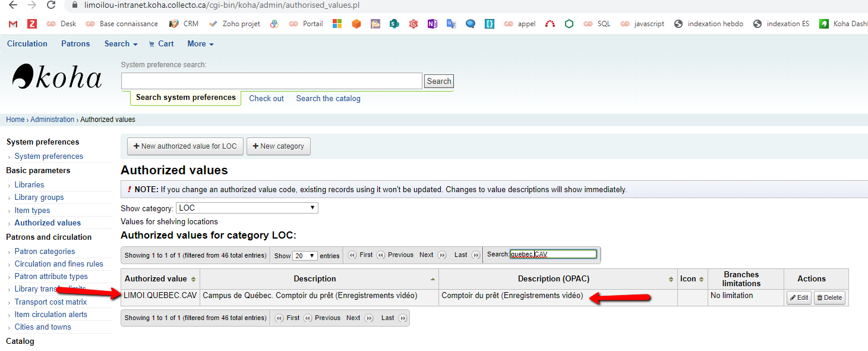The height and width of the screenshot is (351, 868).
Task: Click the browser reload icon
Action: tap(51, 5)
